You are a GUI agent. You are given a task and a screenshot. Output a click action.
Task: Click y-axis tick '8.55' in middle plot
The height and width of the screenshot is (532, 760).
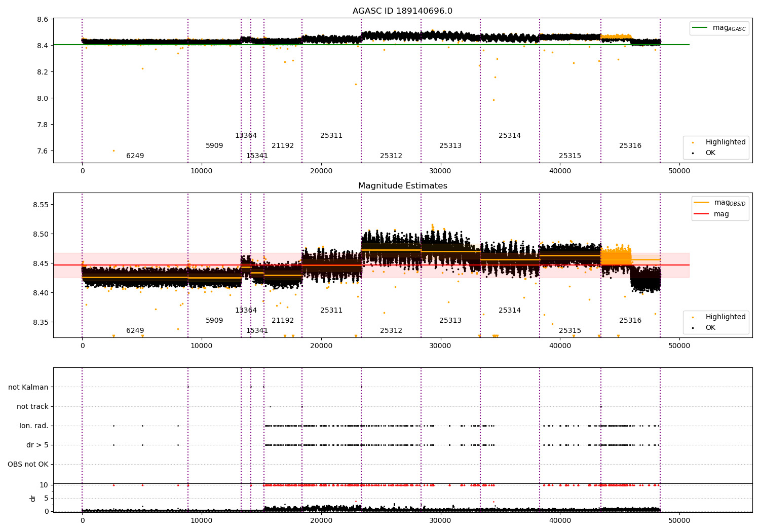(41, 205)
